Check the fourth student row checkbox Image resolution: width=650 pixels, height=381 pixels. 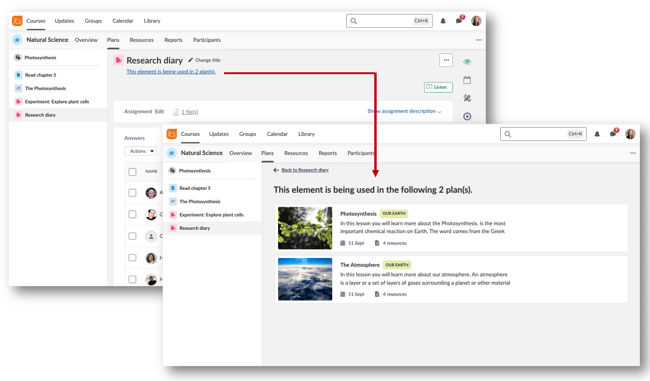132,258
